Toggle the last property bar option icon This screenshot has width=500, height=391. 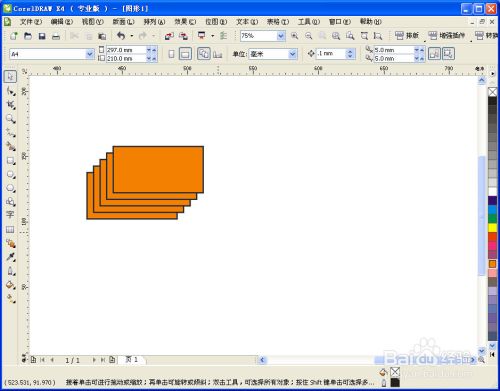448,54
